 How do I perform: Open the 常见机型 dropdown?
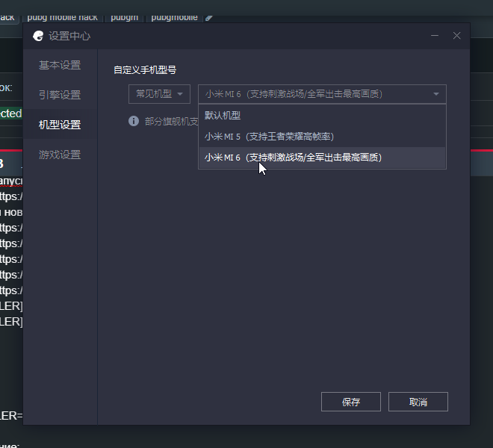[159, 94]
